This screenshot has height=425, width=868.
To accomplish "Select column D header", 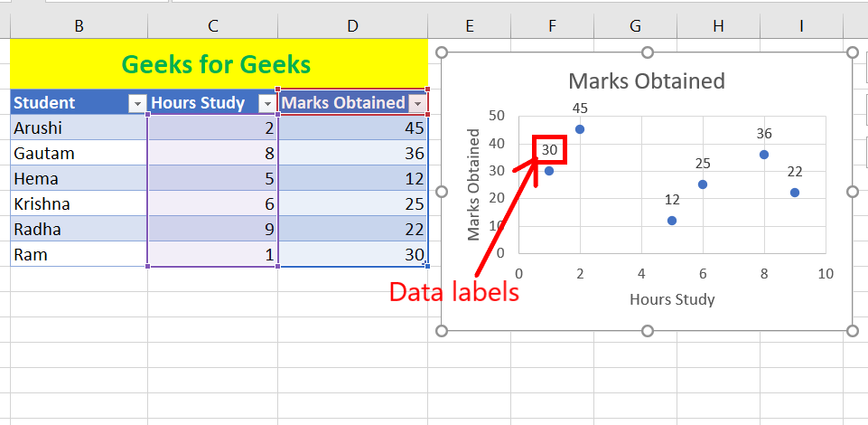I will tap(353, 26).
